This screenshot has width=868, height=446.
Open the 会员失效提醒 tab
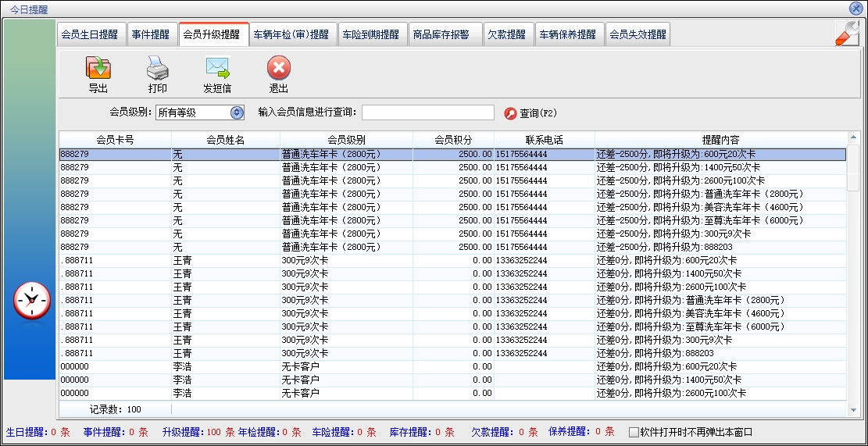638,35
